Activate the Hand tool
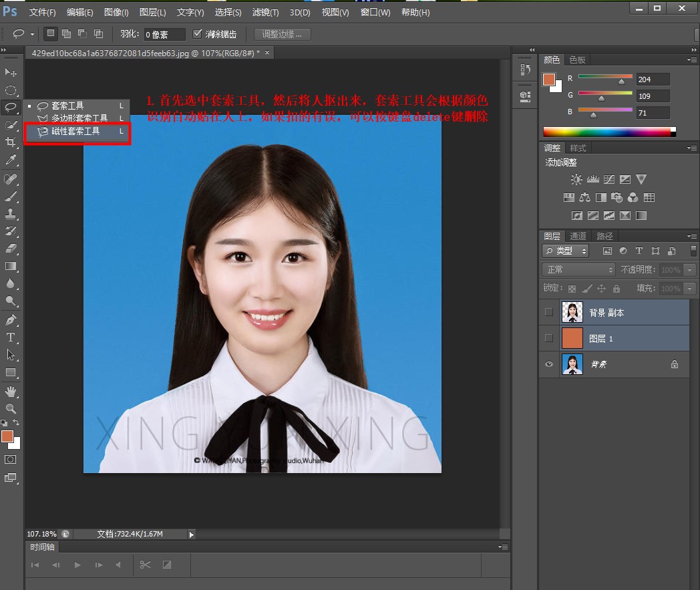 (11, 391)
